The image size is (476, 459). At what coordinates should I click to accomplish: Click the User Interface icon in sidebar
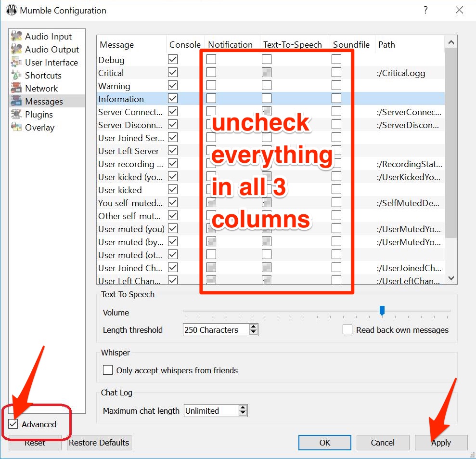point(16,62)
